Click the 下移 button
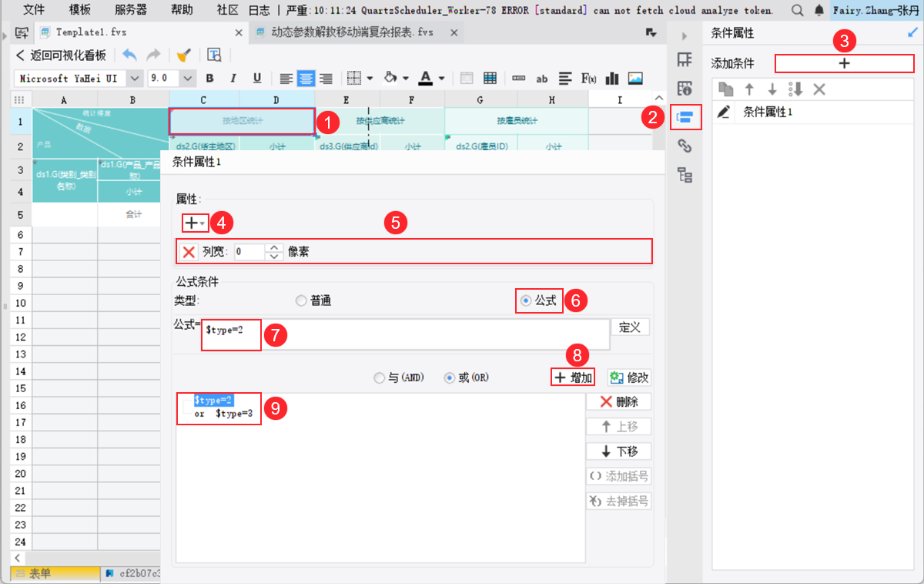This screenshot has height=584, width=924. click(x=618, y=451)
